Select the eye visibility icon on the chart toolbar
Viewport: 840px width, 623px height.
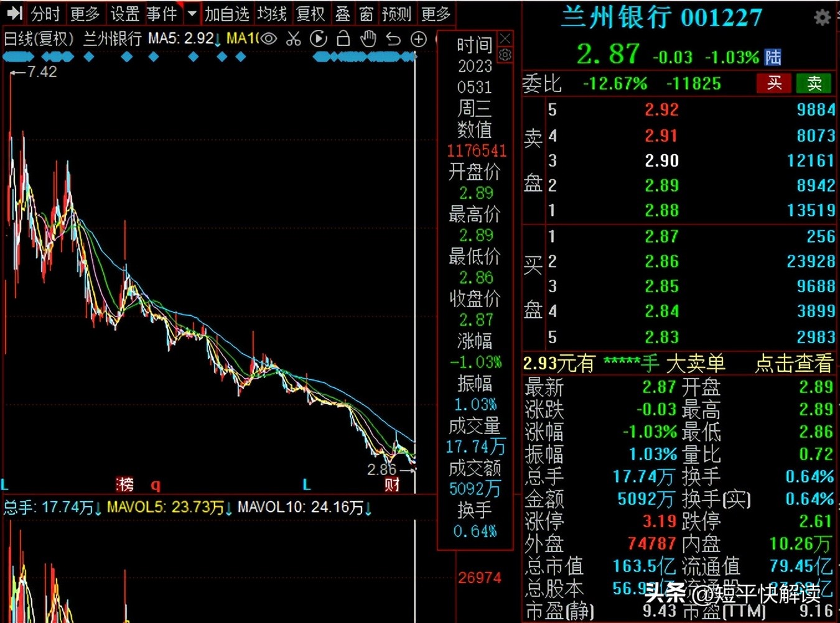268,39
